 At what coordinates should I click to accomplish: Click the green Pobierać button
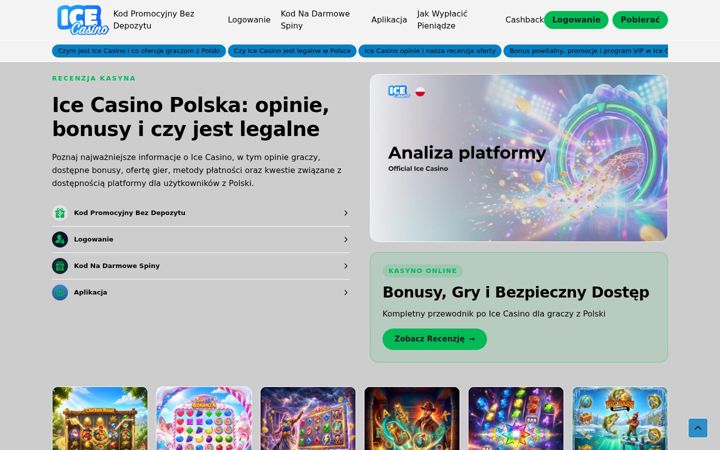tap(640, 20)
